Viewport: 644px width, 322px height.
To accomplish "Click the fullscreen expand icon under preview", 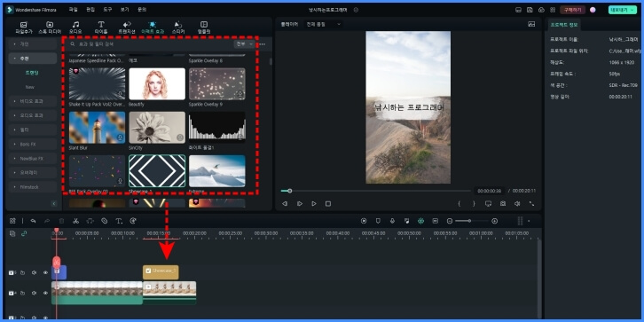I will pyautogui.click(x=531, y=204).
